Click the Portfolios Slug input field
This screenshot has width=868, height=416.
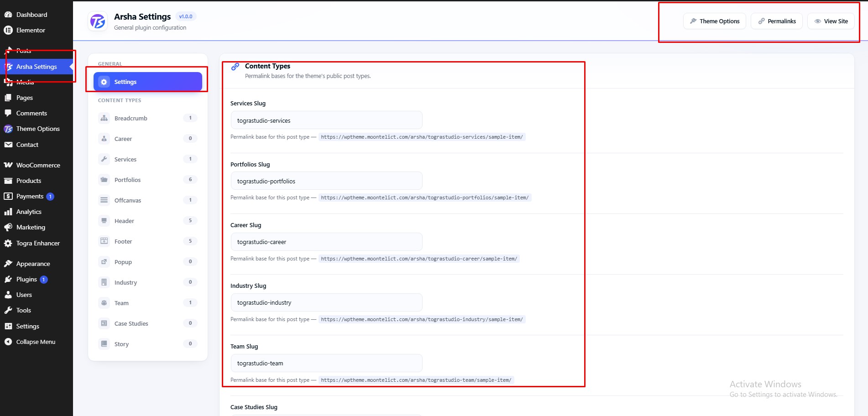pos(326,181)
